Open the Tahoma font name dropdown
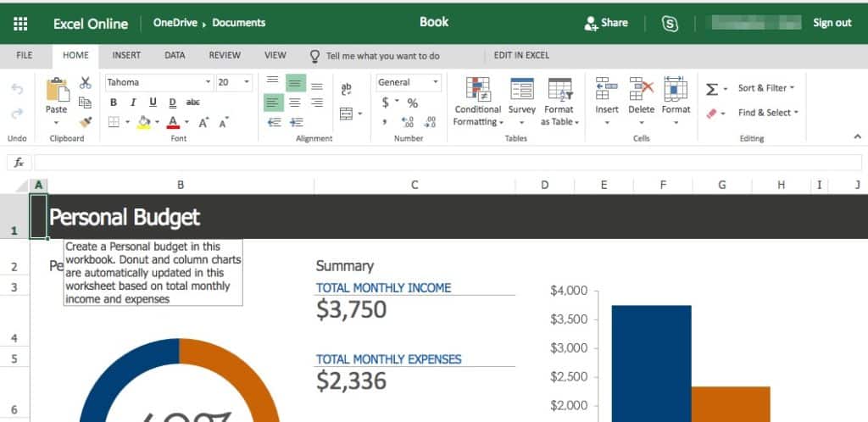 click(x=209, y=82)
